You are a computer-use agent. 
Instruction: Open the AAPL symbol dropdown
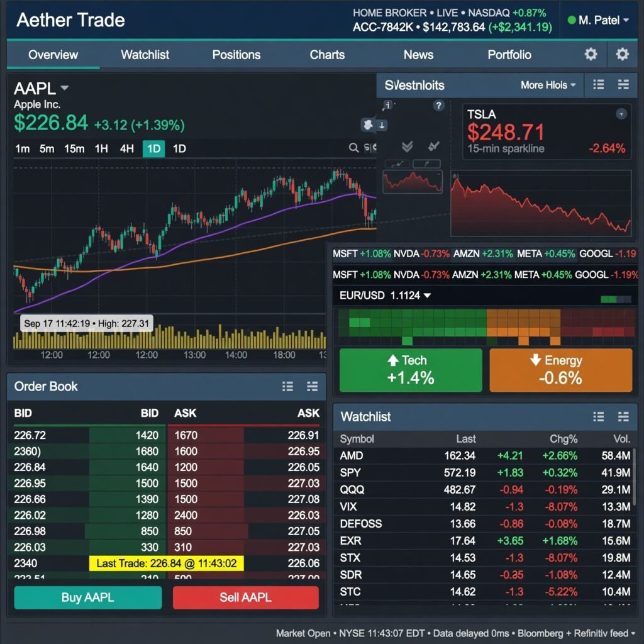pyautogui.click(x=65, y=88)
